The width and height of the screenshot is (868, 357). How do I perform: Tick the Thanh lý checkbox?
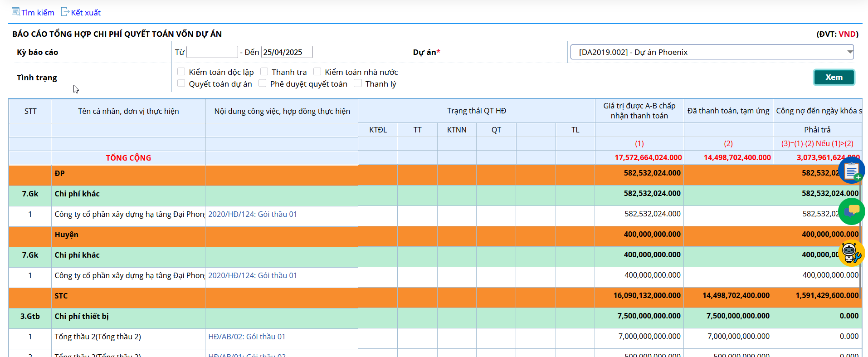pyautogui.click(x=358, y=83)
